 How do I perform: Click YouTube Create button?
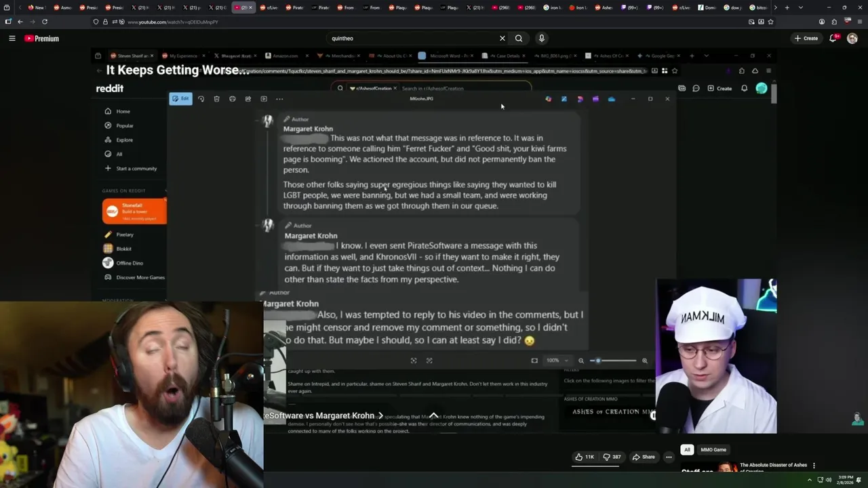806,39
